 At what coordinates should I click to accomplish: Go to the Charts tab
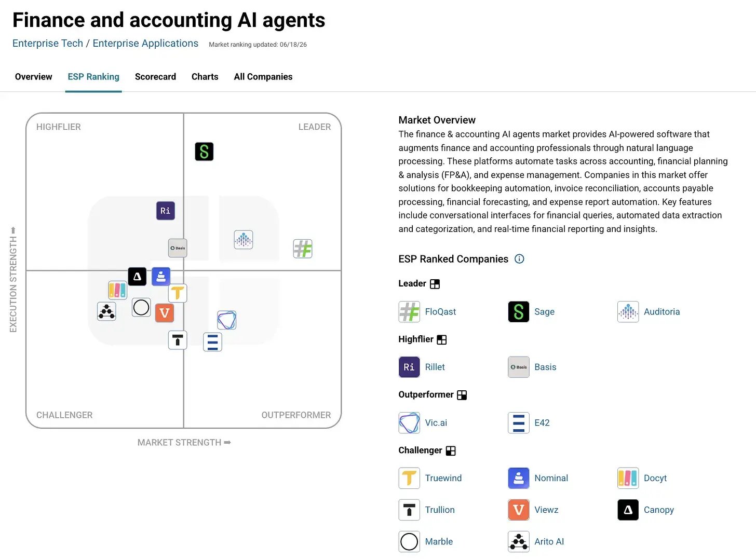pyautogui.click(x=205, y=77)
